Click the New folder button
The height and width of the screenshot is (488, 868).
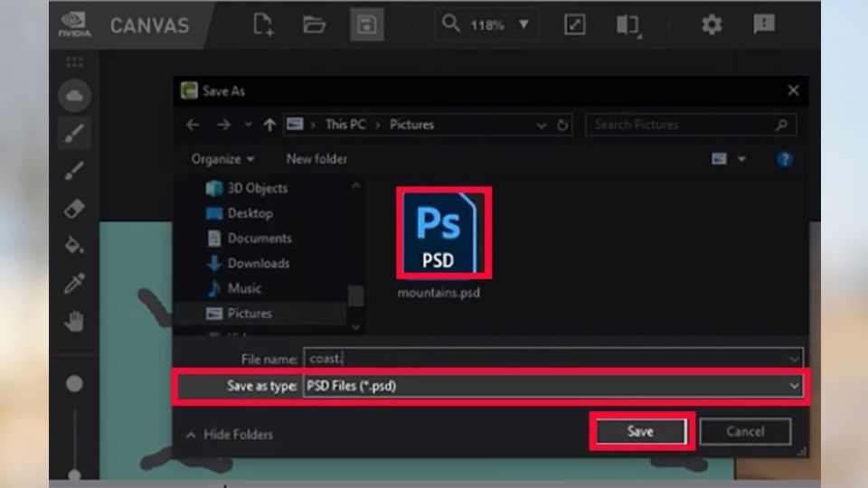316,159
